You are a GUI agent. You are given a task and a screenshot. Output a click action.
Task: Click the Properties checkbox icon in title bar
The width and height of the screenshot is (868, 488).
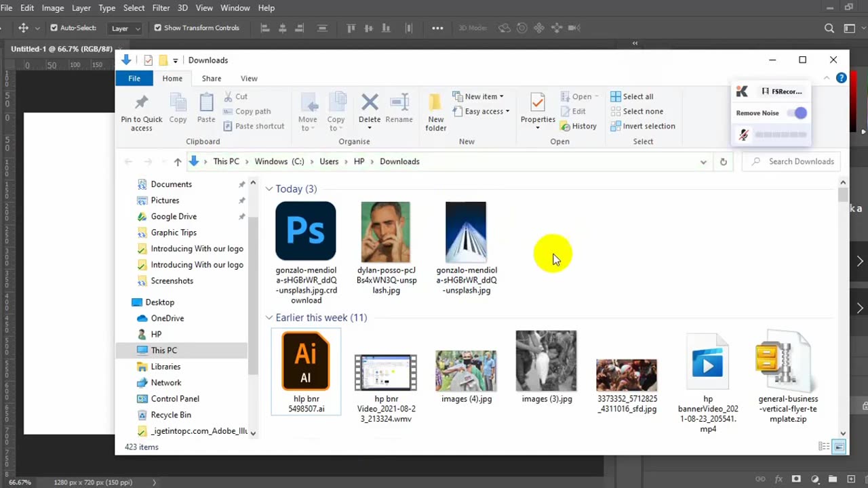pyautogui.click(x=148, y=60)
